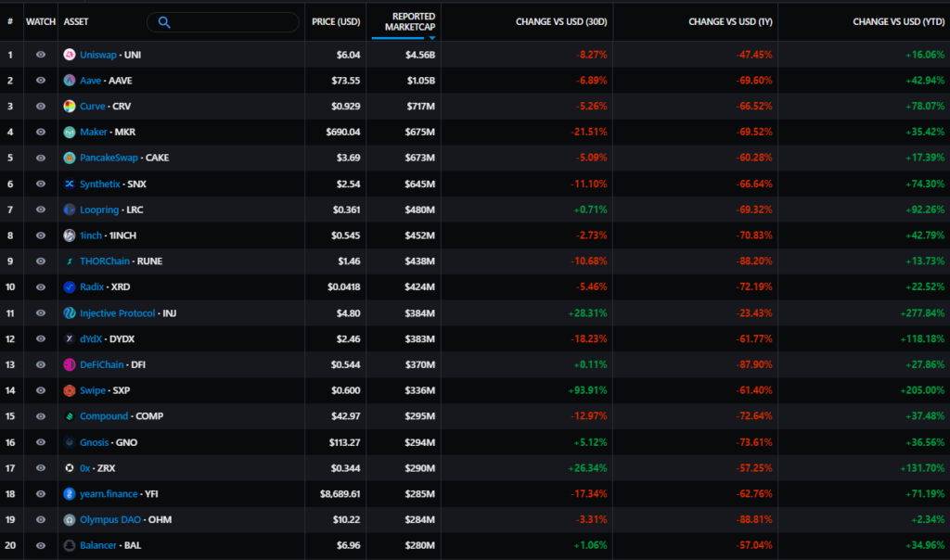Click the Maker logo icon
Viewport: 950px width, 560px height.
tap(70, 133)
